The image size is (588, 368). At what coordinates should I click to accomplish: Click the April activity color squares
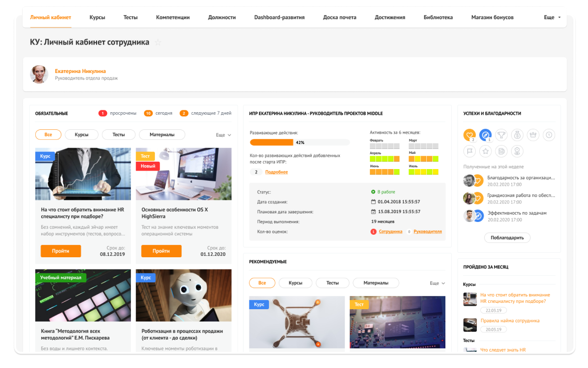click(385, 159)
